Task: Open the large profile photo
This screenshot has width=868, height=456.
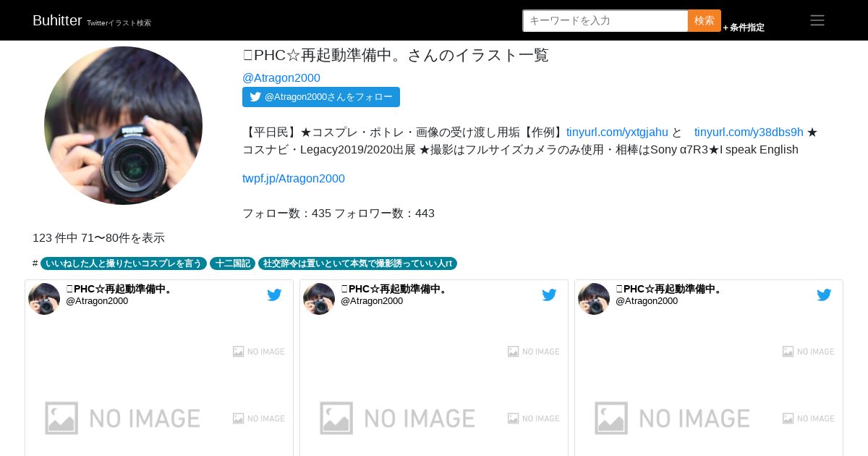Action: coord(123,125)
